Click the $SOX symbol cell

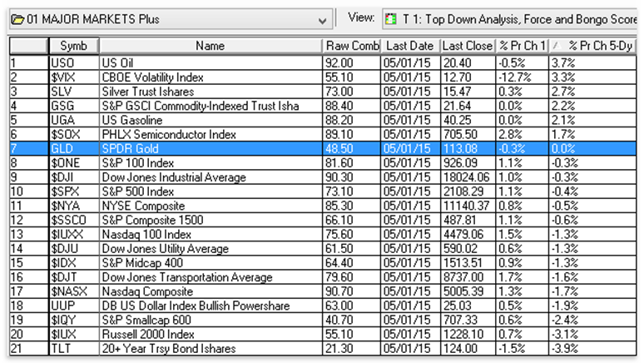pos(74,134)
